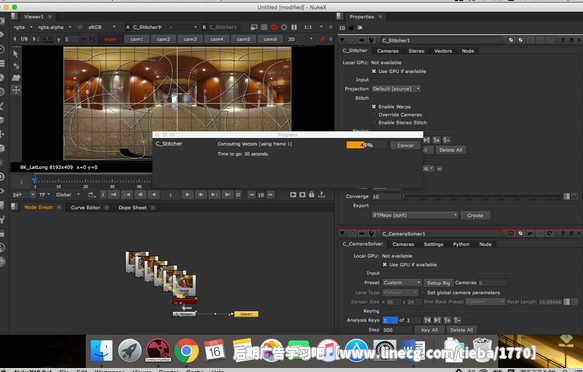
Task: Float the C_Stitcher1 properties panel
Action: 571,40
